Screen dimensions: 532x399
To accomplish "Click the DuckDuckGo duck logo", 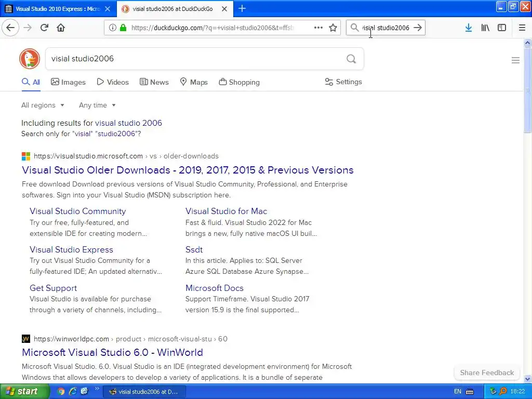I will click(x=30, y=59).
